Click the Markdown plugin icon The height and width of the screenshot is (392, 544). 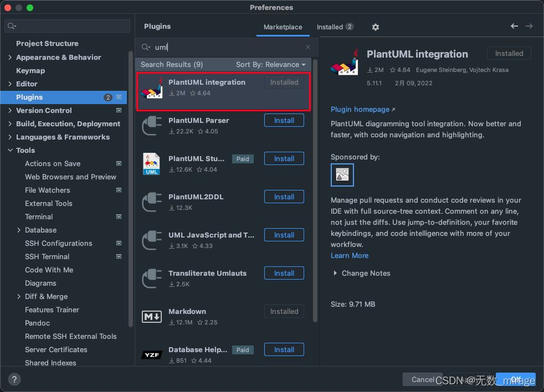tap(152, 317)
